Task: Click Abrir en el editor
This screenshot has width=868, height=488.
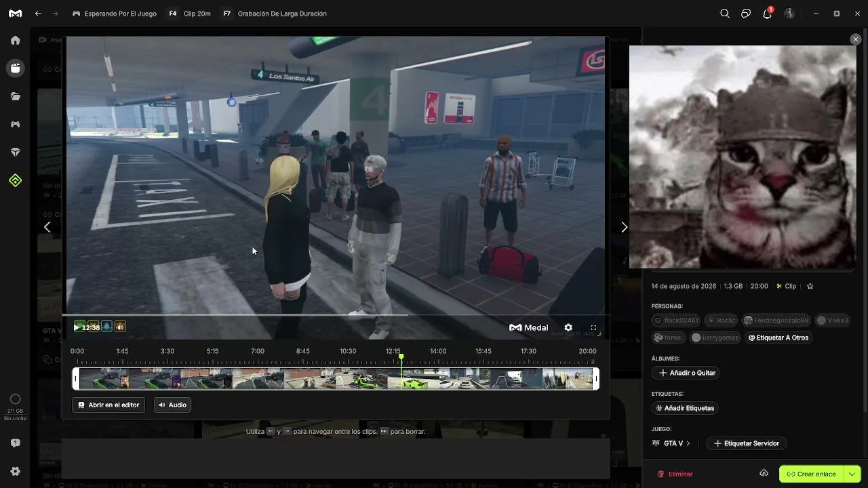Action: [108, 405]
